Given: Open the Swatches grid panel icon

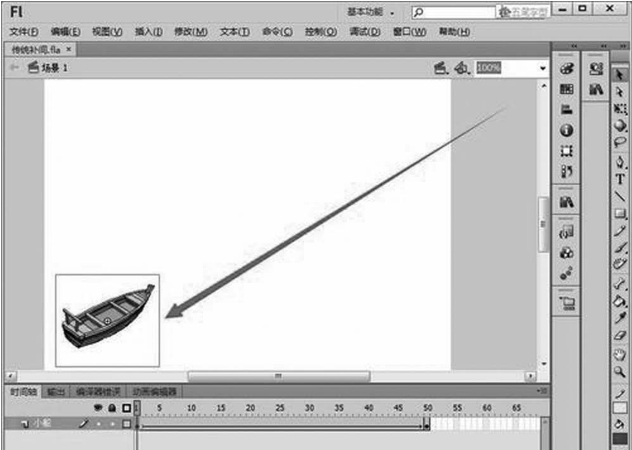Looking at the screenshot, I should (567, 89).
